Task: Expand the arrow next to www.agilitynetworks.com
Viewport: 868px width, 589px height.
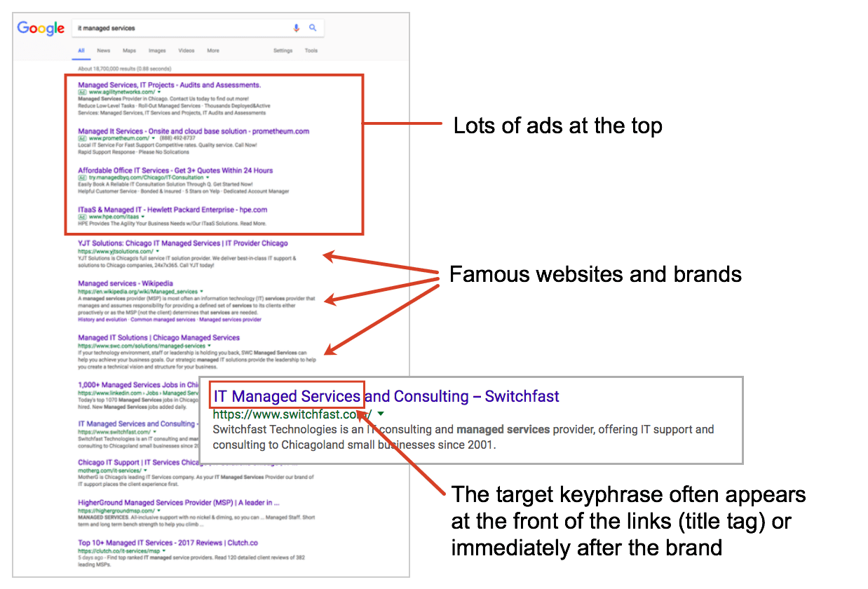Action: tap(159, 92)
